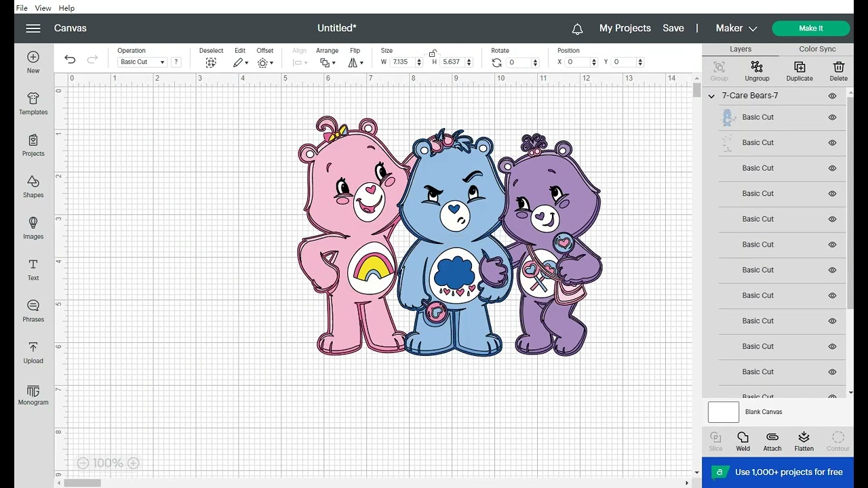868x488 pixels.
Task: Click the Flatten action
Action: [x=804, y=441]
